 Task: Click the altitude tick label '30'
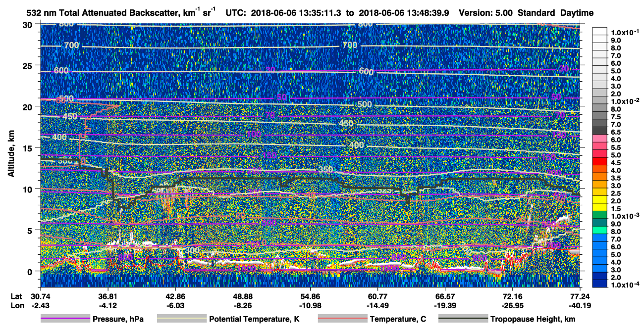coord(29,24)
